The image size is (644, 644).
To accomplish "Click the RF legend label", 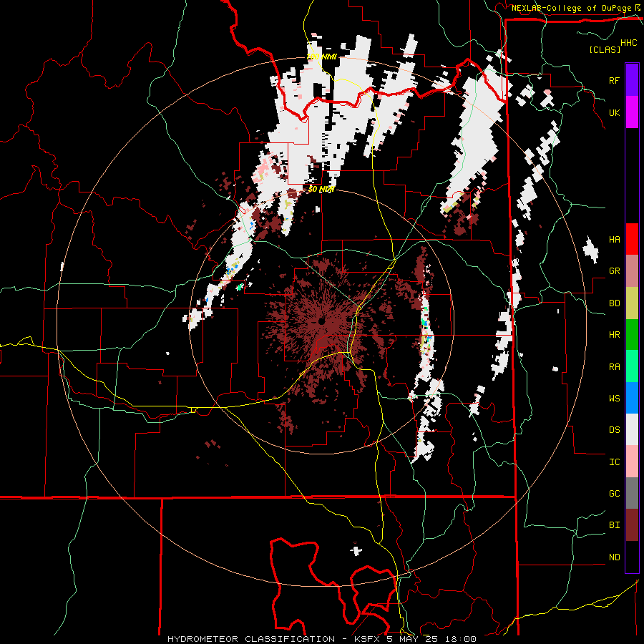I will 614,80.
